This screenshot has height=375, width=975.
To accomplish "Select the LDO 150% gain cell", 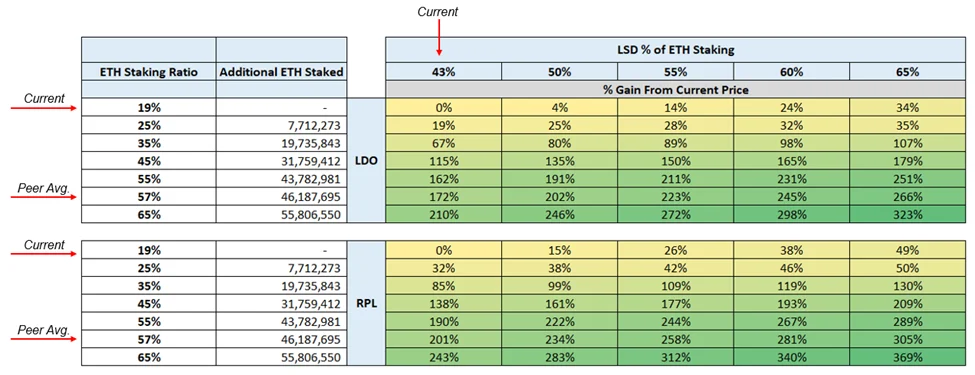I will click(x=675, y=161).
